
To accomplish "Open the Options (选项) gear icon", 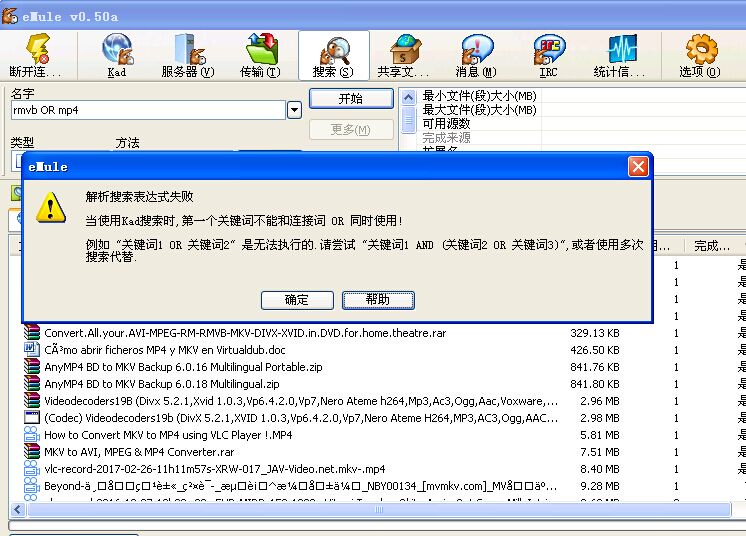I will click(700, 49).
